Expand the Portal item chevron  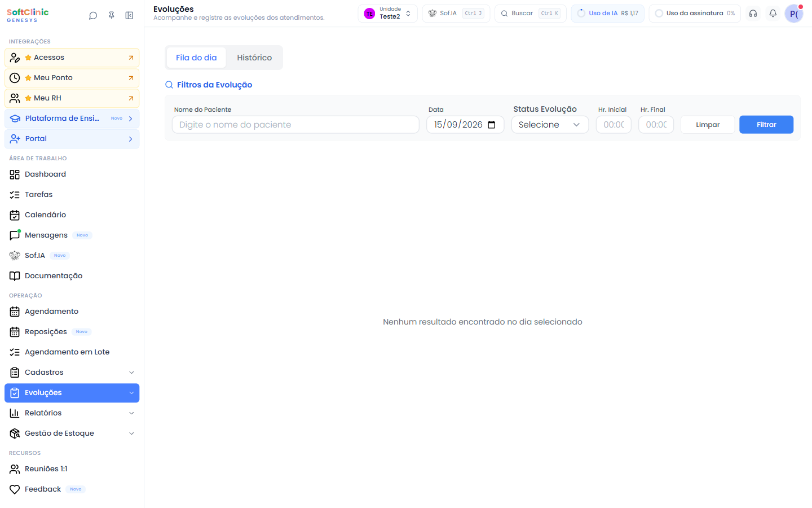(x=130, y=139)
